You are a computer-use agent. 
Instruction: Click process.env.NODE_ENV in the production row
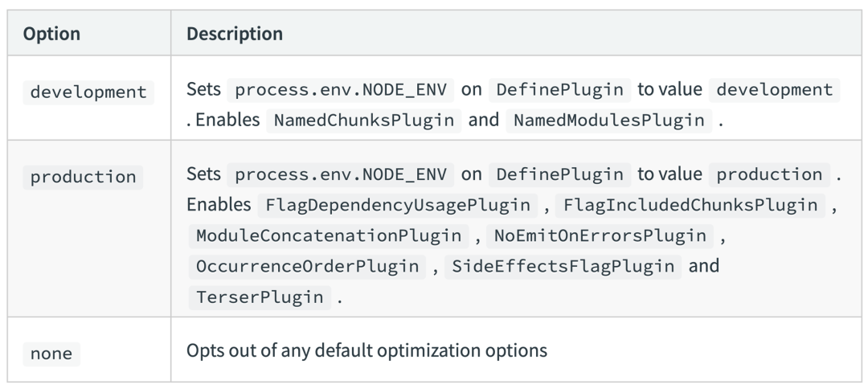341,175
